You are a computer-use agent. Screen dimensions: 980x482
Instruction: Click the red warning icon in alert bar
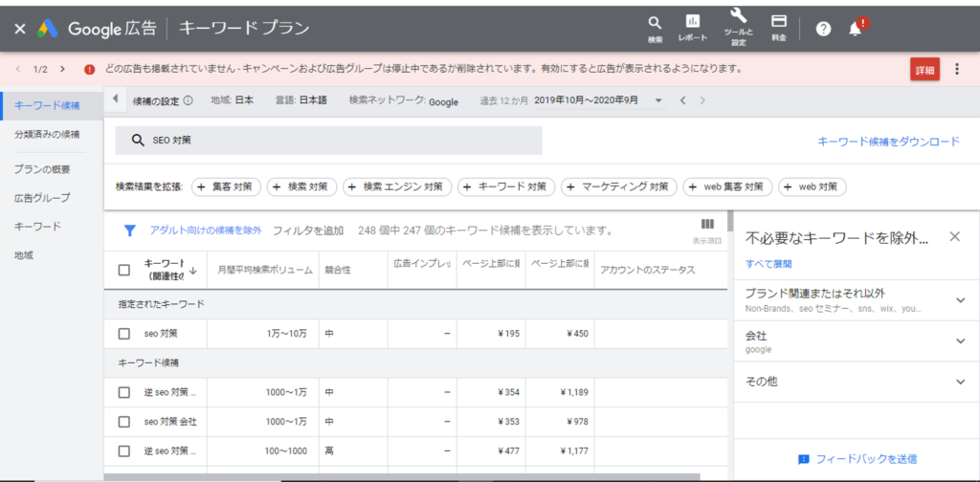coord(89,69)
